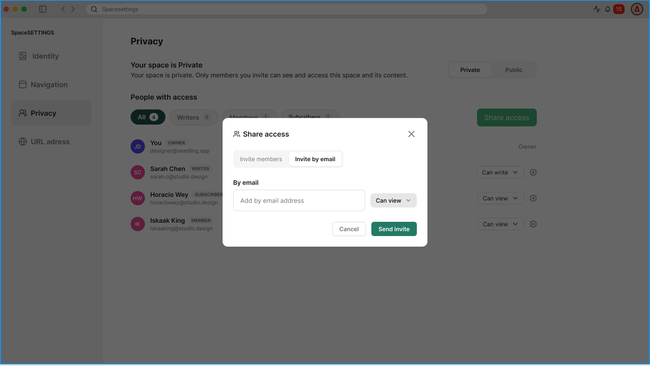Screen dimensions: 650x366
Task: Open Sarah Chen's Can write dropdown
Action: point(500,172)
